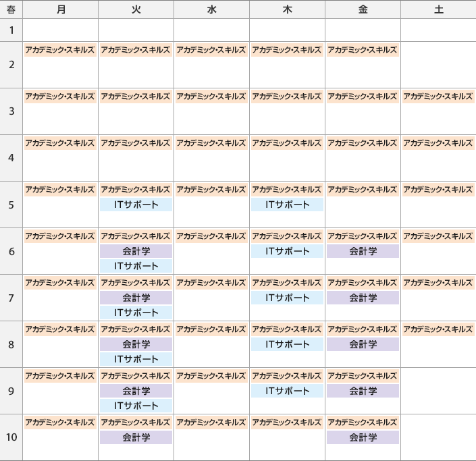The image size is (476, 461).
Task: Click 会計学 in Friday period 10
Action: click(x=363, y=437)
